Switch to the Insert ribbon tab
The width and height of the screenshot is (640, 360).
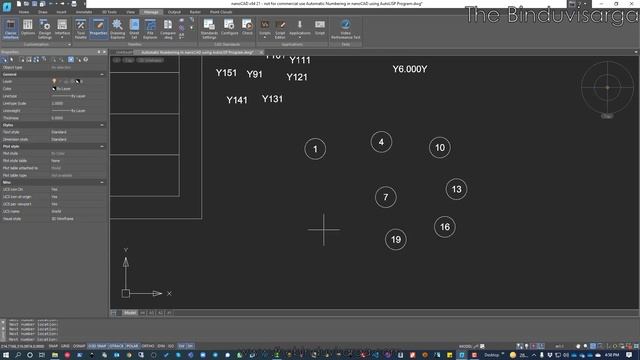61,12
